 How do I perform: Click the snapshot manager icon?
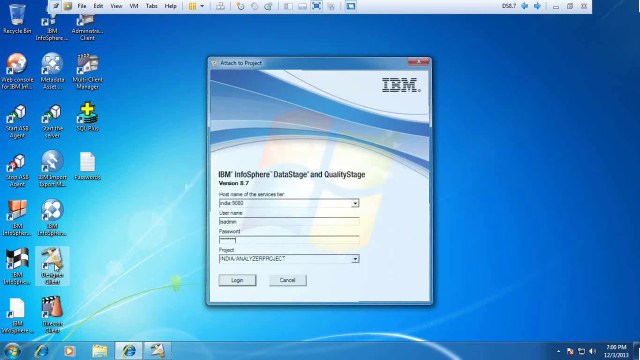pos(268,6)
